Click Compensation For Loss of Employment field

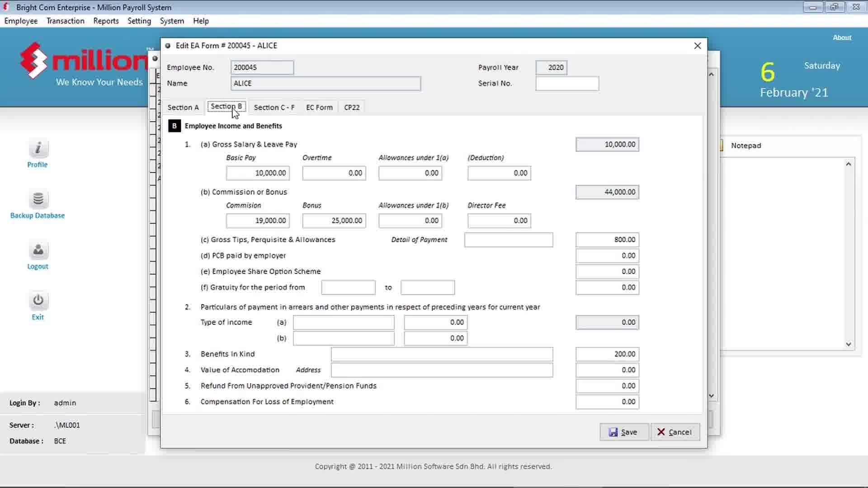pyautogui.click(x=607, y=402)
